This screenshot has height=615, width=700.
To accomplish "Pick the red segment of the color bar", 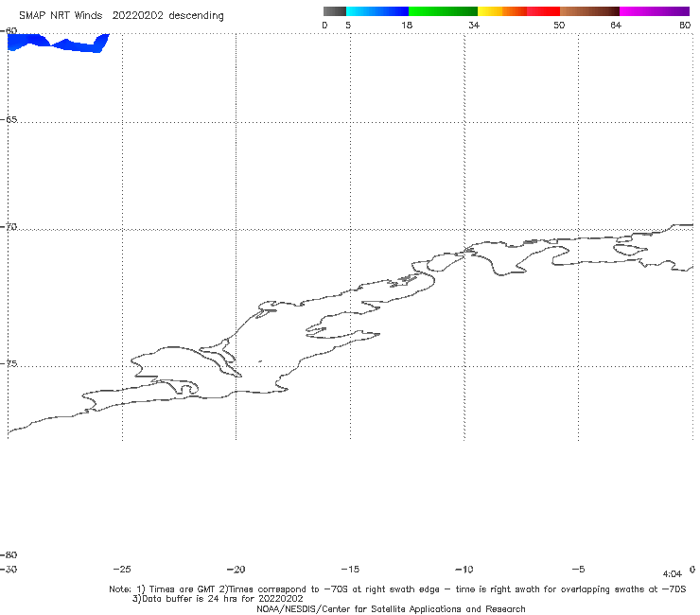I will pyautogui.click(x=543, y=11).
